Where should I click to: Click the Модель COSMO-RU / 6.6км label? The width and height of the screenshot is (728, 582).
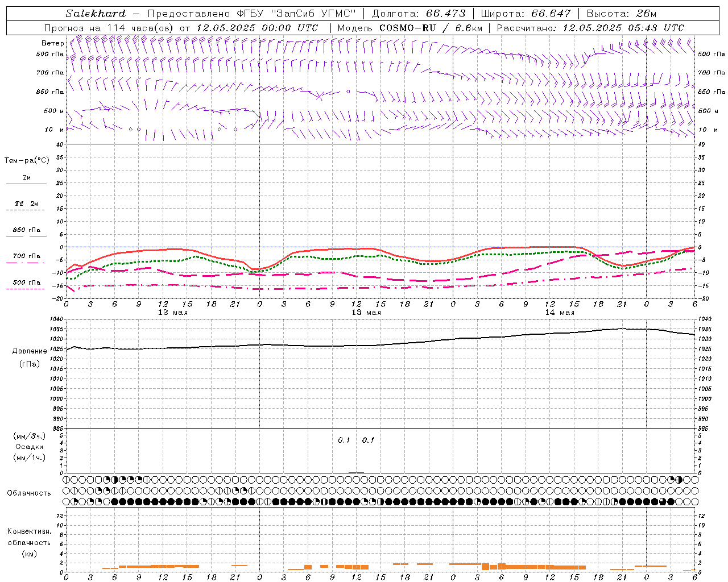(410, 28)
